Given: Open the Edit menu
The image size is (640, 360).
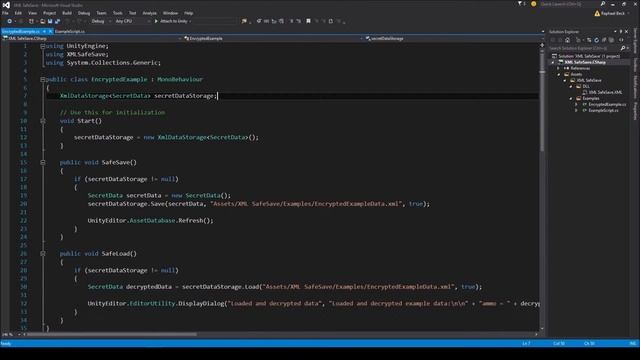Looking at the screenshot, I should tap(18, 13).
